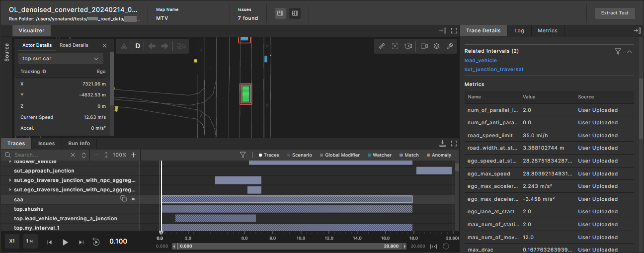Open the visualizer layers menu
The width and height of the screenshot is (644, 253).
pyautogui.click(x=436, y=46)
